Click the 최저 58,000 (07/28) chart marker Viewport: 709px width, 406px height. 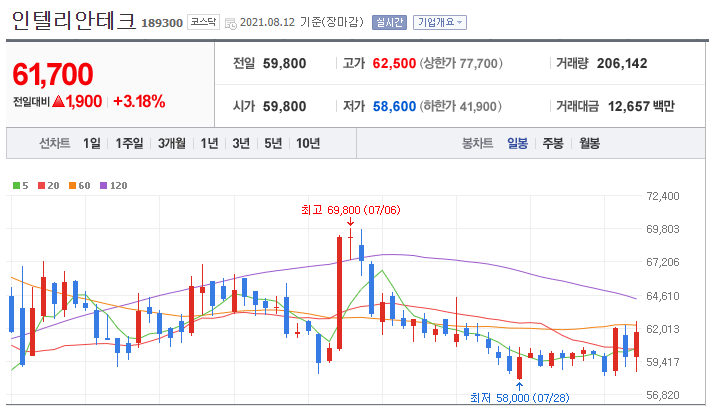(x=520, y=398)
